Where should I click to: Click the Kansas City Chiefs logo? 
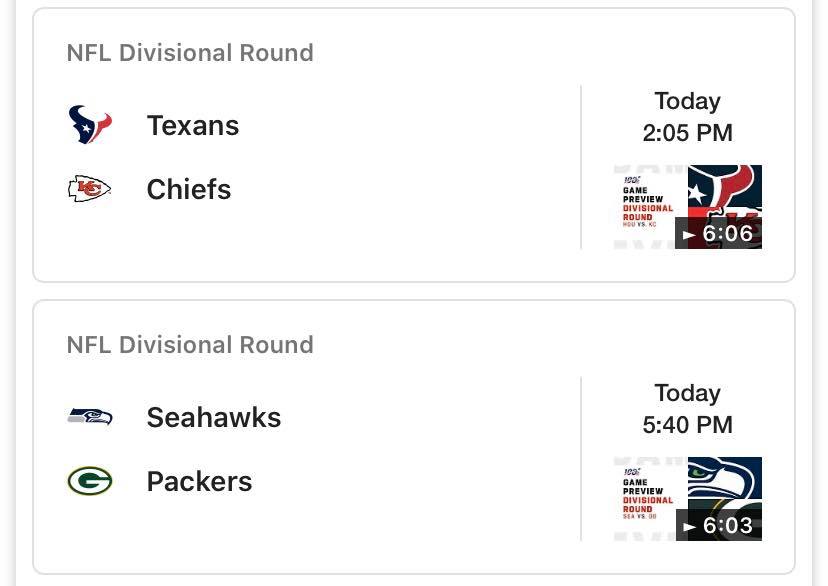90,189
